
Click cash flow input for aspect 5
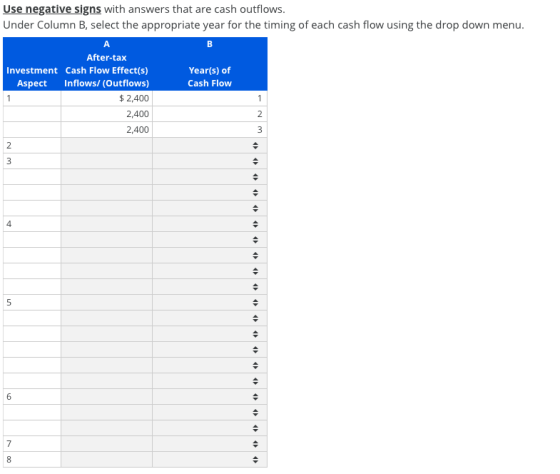click(x=107, y=303)
